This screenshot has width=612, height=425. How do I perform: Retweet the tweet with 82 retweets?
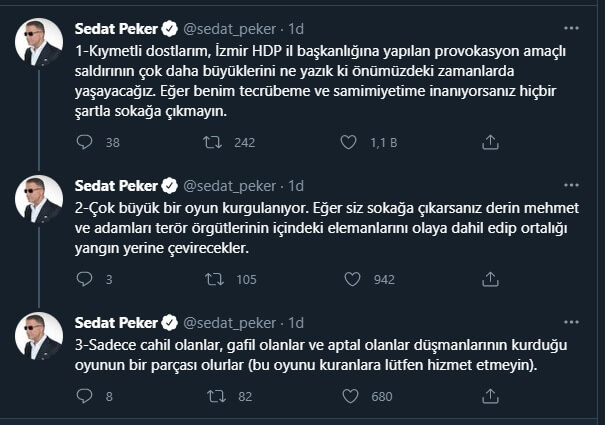pyautogui.click(x=212, y=397)
